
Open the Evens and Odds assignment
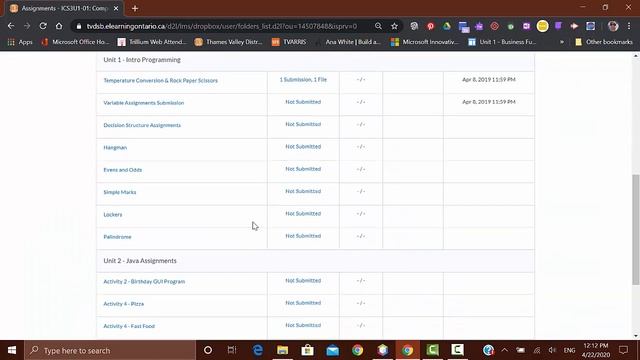pyautogui.click(x=122, y=170)
